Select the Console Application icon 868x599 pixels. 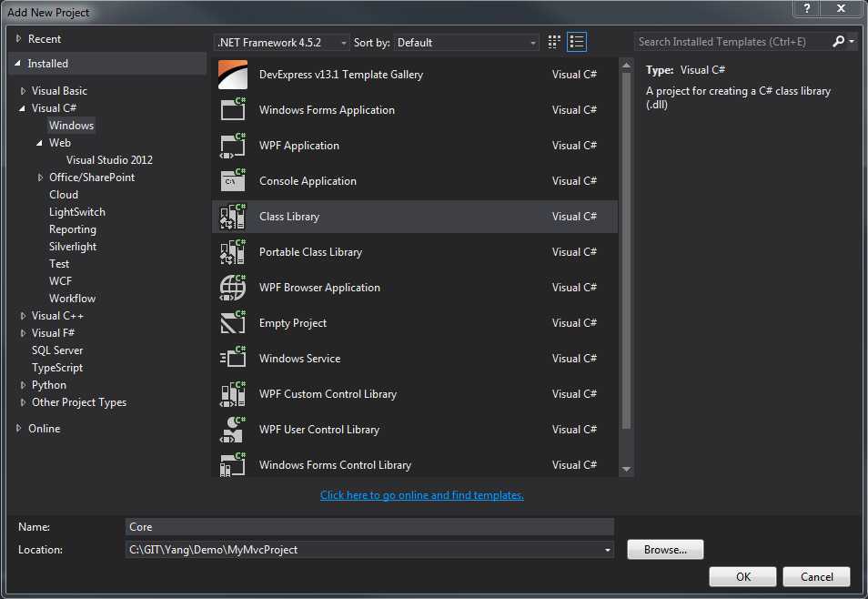[x=233, y=180]
